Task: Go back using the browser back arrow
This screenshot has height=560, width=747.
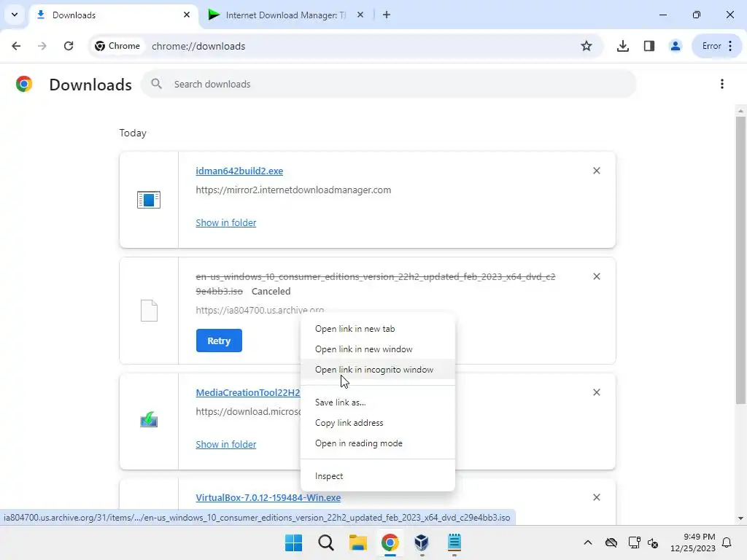Action: click(x=16, y=46)
